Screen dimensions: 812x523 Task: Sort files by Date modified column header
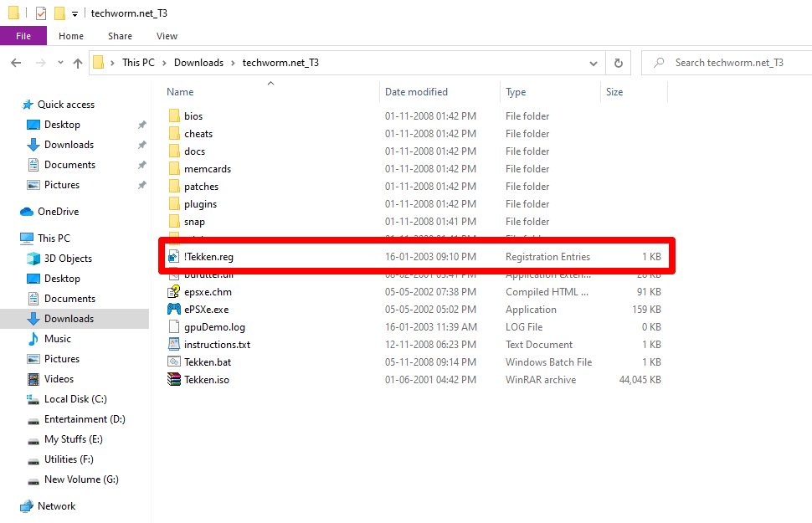[x=416, y=92]
